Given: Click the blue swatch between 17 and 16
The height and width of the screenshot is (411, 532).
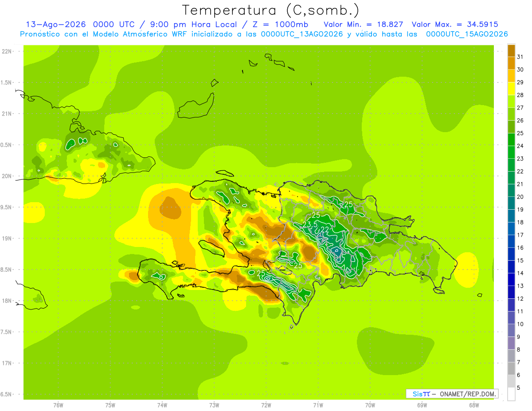Looking at the screenshot, I should 511,241.
